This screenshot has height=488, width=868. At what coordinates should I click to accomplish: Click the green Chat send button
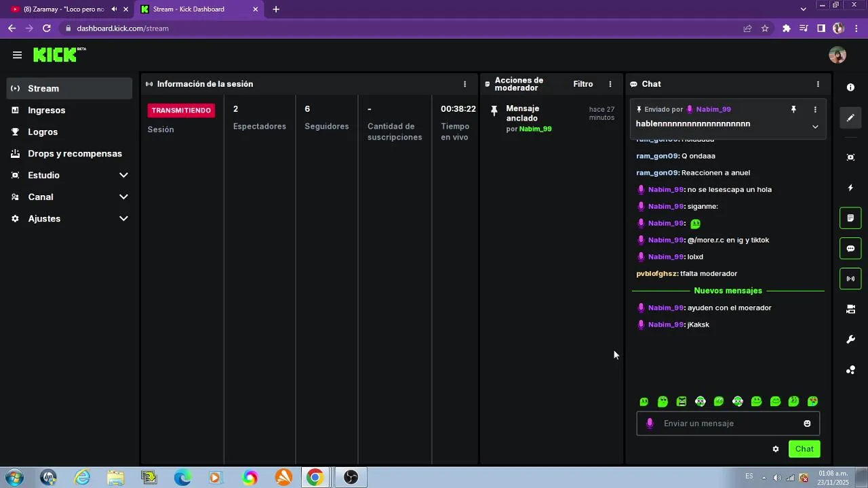pos(804,449)
